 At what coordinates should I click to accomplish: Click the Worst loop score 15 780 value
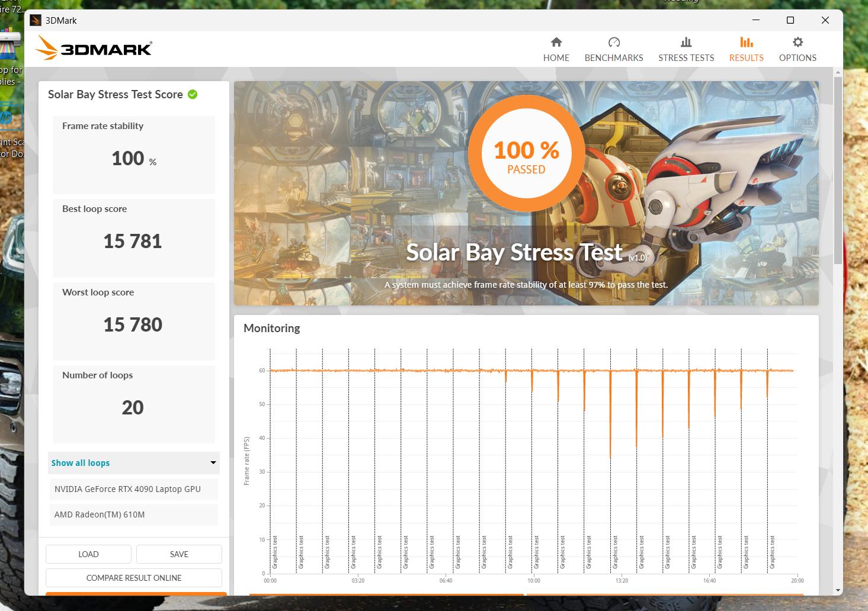(133, 325)
